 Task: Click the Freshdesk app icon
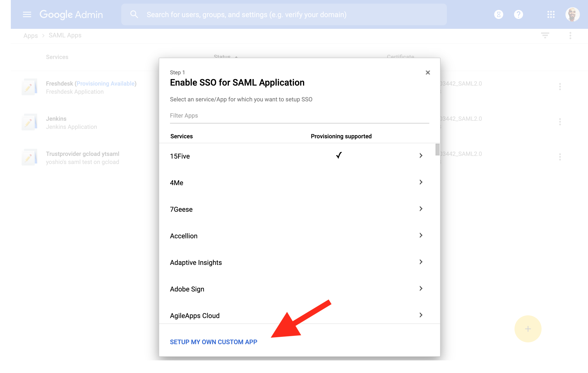[29, 87]
